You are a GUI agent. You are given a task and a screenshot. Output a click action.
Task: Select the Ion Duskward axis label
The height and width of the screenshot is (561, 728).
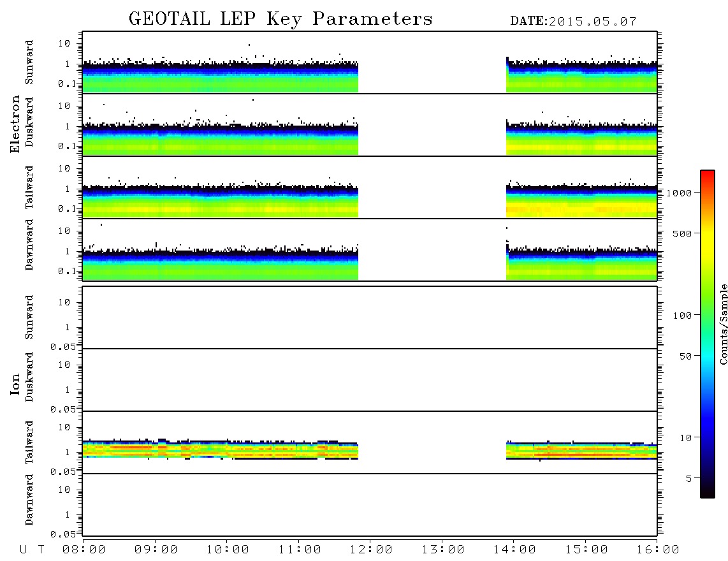tap(29, 377)
